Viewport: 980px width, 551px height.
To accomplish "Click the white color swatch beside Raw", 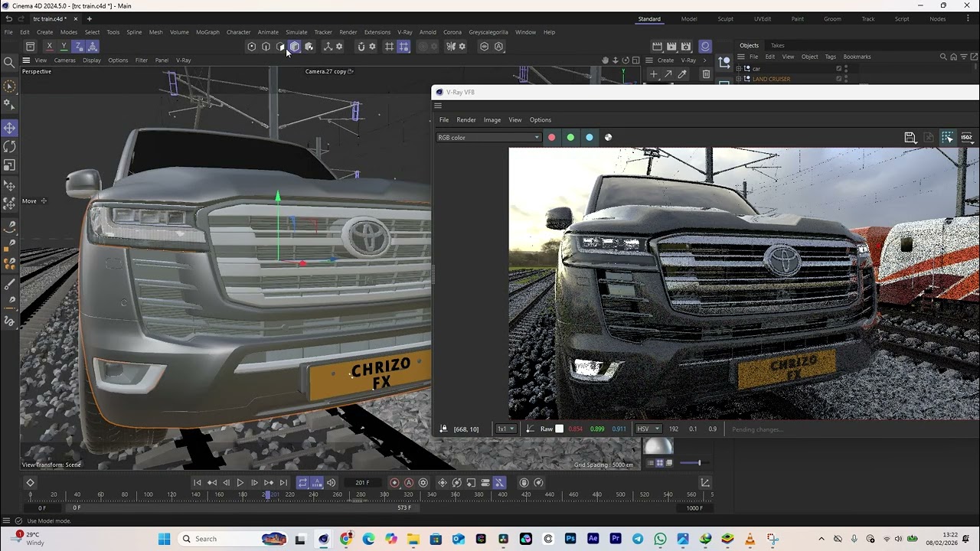I will pos(559,429).
